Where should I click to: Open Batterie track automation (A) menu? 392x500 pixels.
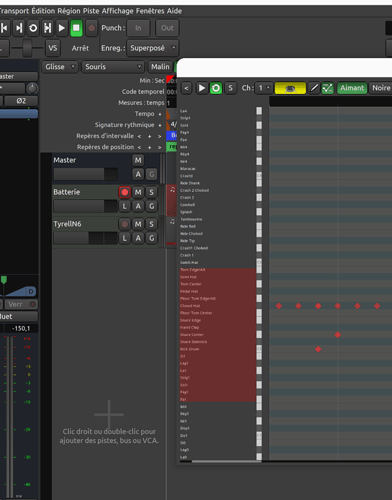(138, 206)
